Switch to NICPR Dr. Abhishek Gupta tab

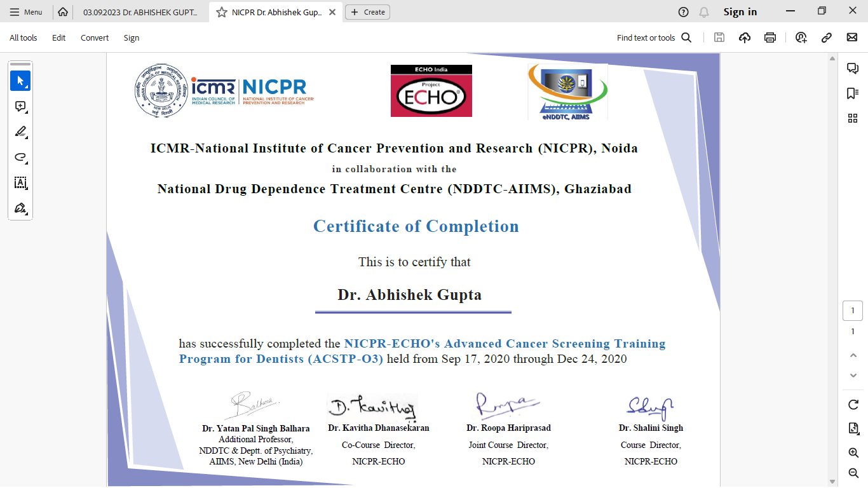[x=277, y=12]
